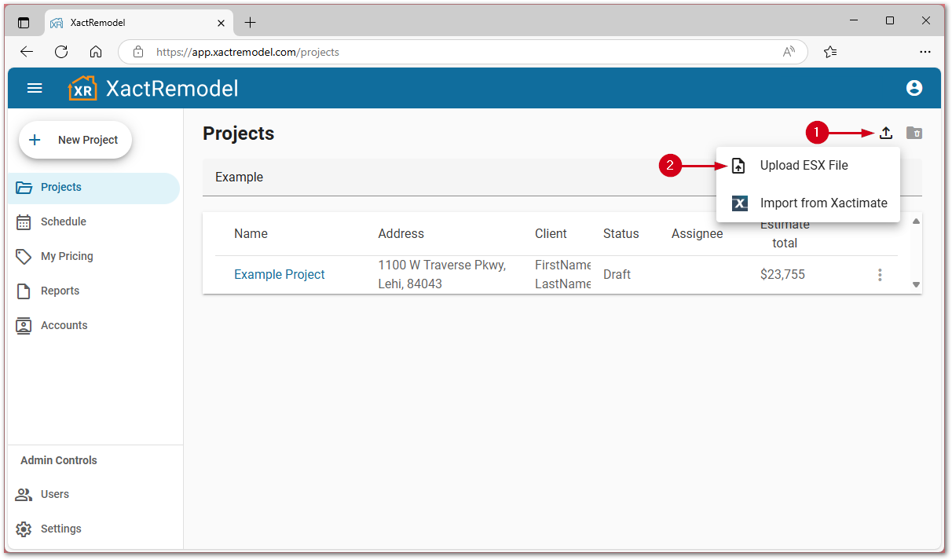The width and height of the screenshot is (952, 560).
Task: Go back with the browser back arrow
Action: [x=27, y=52]
